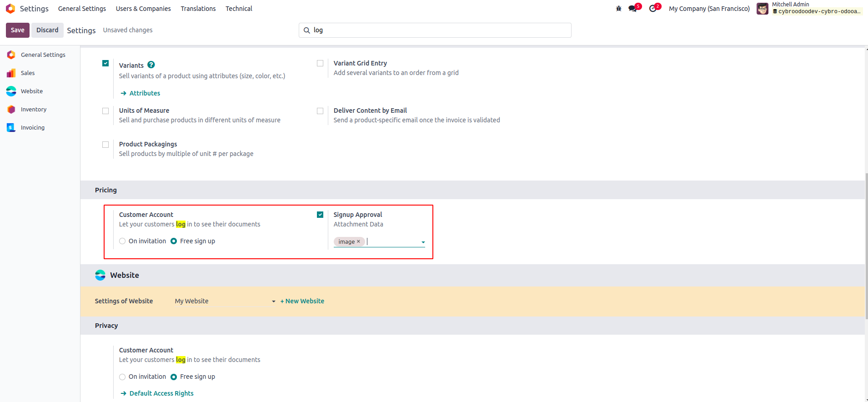Expand the Attachment Data dropdown arrow

click(x=423, y=242)
